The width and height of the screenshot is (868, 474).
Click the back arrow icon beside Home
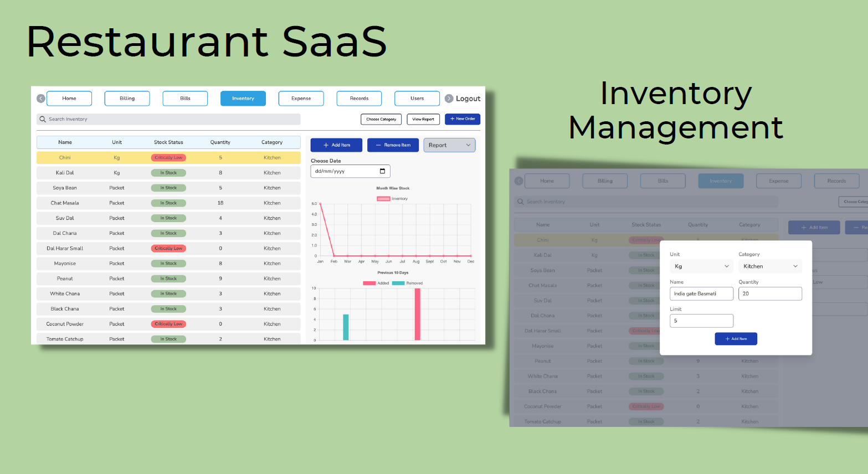coord(41,99)
